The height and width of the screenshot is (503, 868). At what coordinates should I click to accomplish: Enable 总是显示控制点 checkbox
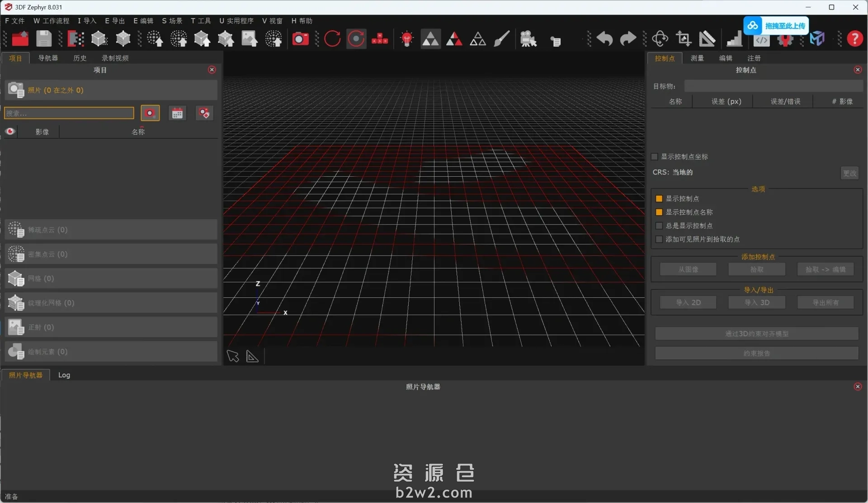click(659, 226)
